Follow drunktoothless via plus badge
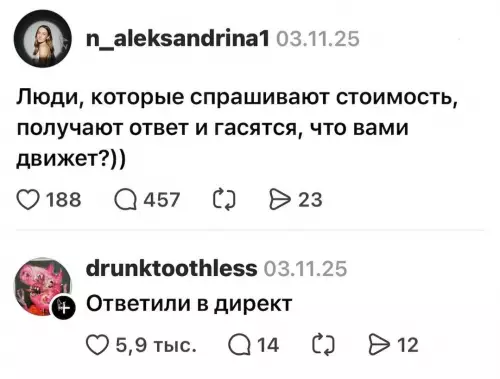This screenshot has height=379, width=500. click(x=64, y=307)
